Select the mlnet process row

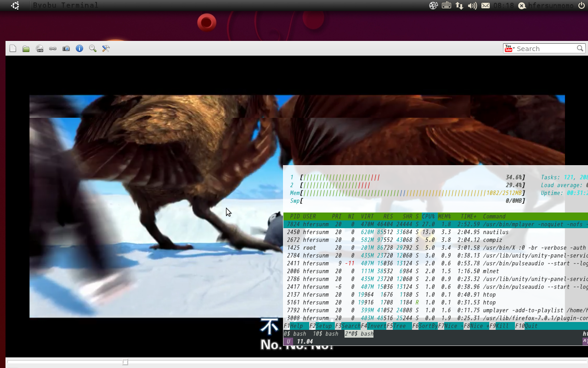pos(435,271)
